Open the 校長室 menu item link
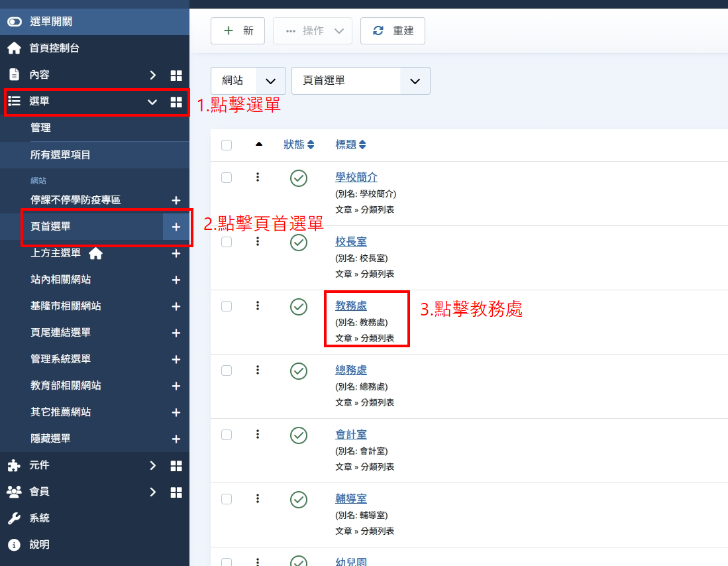Screen dimensions: 728x566 [x=351, y=241]
